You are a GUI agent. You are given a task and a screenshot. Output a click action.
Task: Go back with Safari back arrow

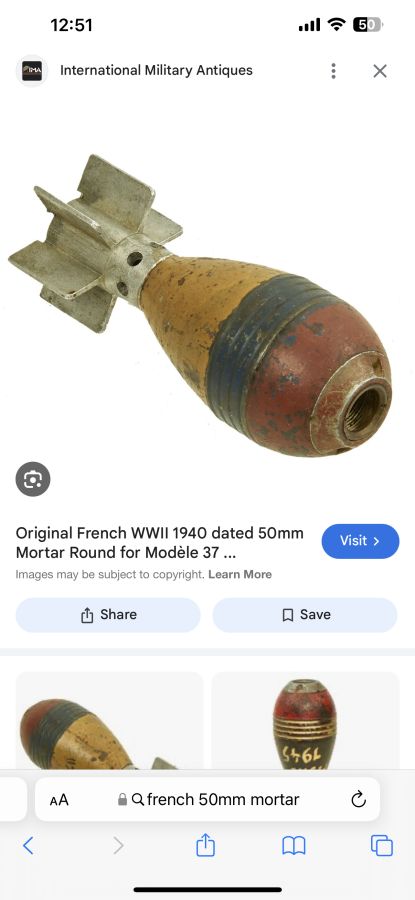(28, 845)
